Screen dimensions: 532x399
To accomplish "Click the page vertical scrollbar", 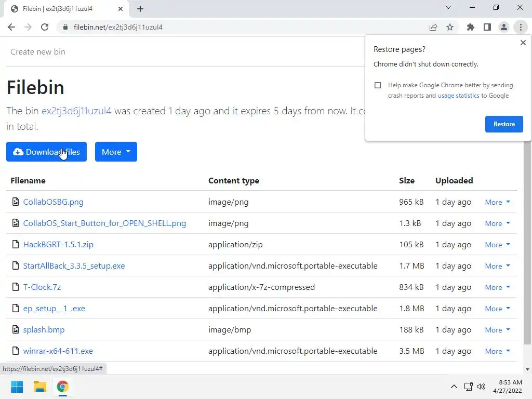I will coord(527,243).
